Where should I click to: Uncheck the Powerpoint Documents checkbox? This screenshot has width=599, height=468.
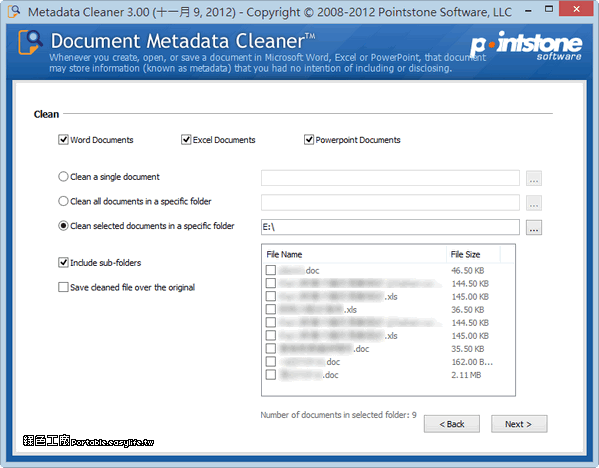tap(309, 140)
